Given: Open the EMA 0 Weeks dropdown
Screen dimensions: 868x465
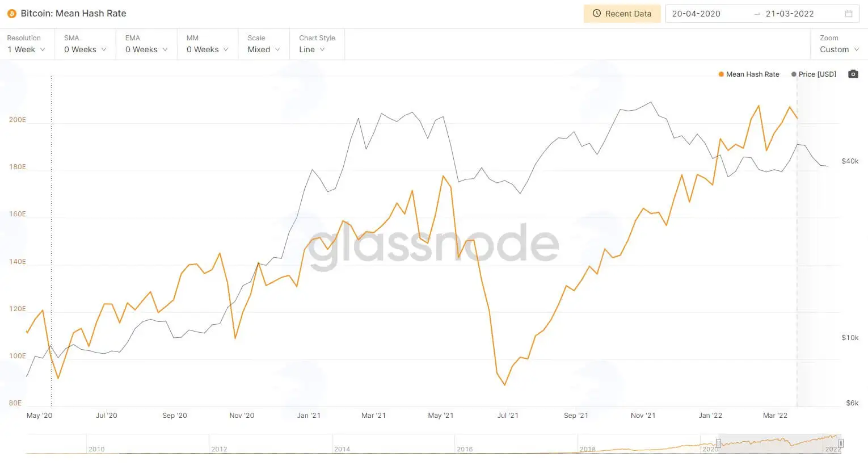Looking at the screenshot, I should 146,44.
